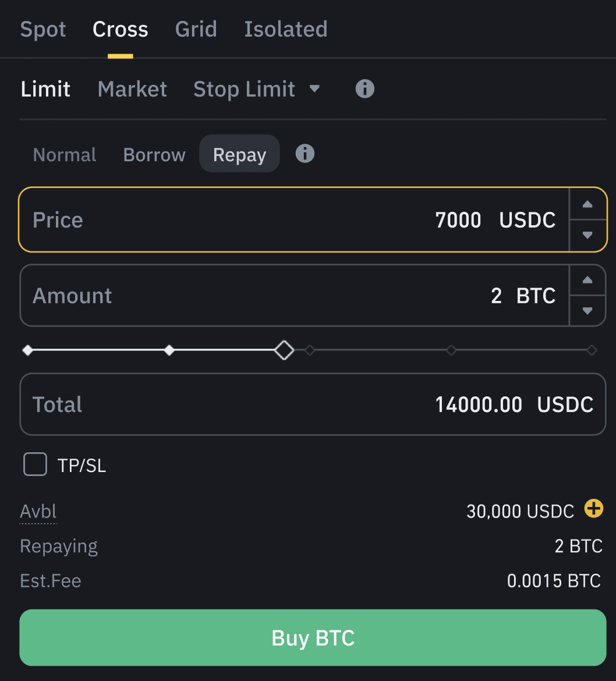Increase BTC amount with up arrow
The height and width of the screenshot is (681, 616).
click(x=587, y=280)
